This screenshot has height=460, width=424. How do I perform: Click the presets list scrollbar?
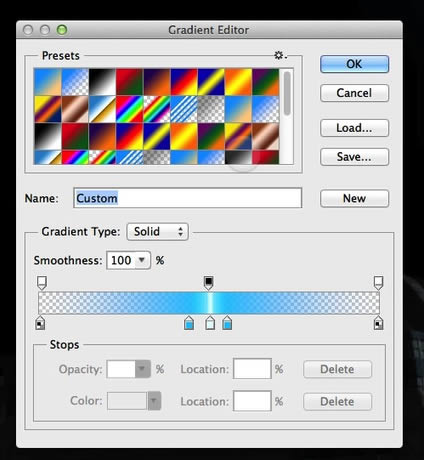(x=287, y=116)
